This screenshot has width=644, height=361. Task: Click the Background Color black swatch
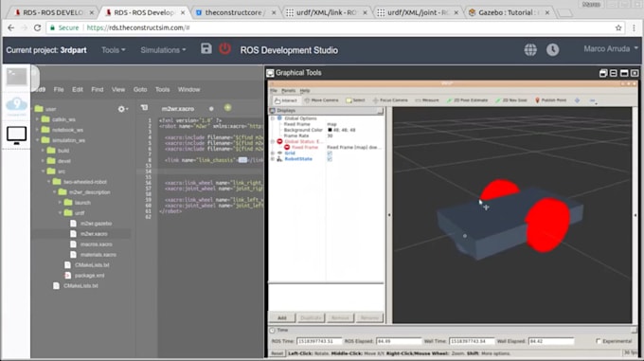330,130
